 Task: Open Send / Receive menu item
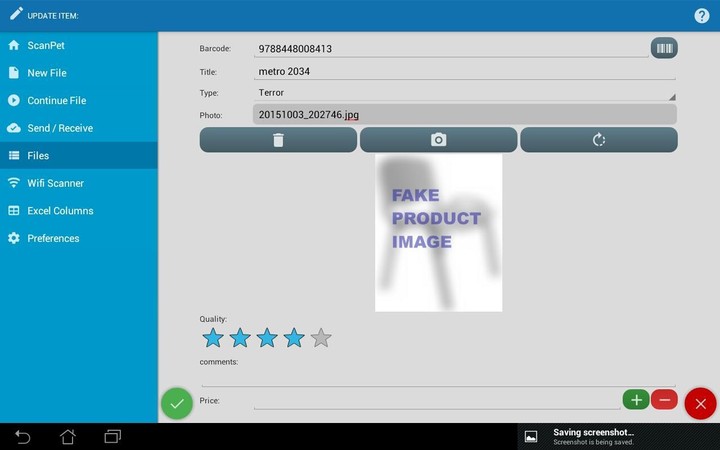[x=78, y=128]
